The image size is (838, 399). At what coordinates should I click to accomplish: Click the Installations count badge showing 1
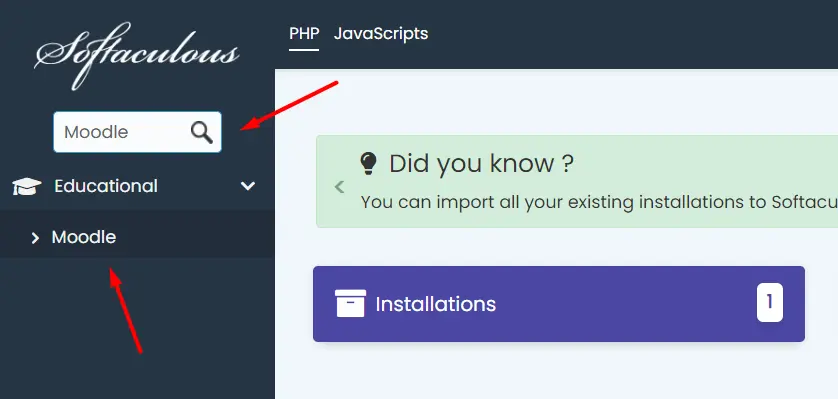tap(770, 302)
